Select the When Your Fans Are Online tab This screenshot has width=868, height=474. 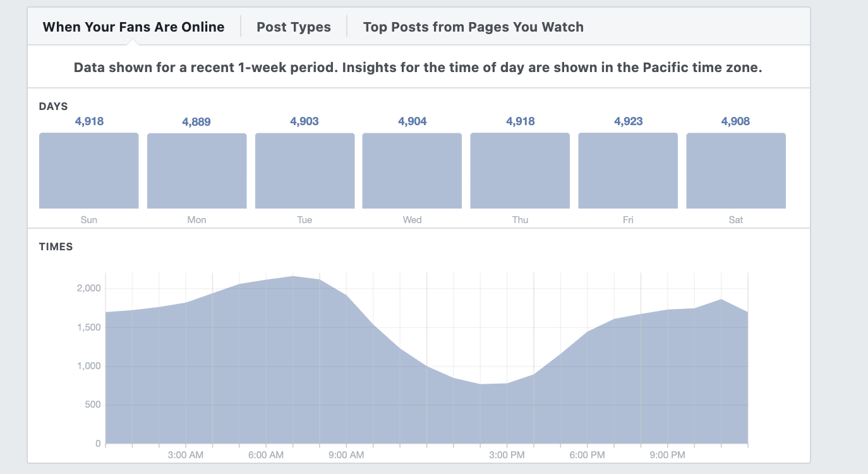coord(133,27)
